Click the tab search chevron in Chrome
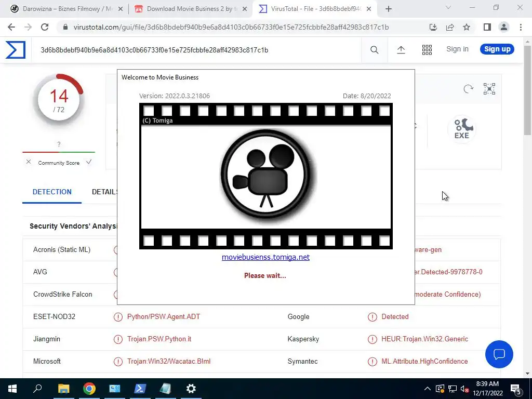The image size is (532, 399). (448, 7)
